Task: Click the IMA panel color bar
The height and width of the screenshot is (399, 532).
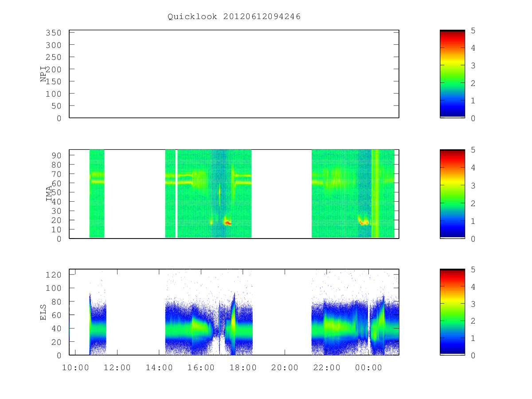Action: click(x=452, y=194)
